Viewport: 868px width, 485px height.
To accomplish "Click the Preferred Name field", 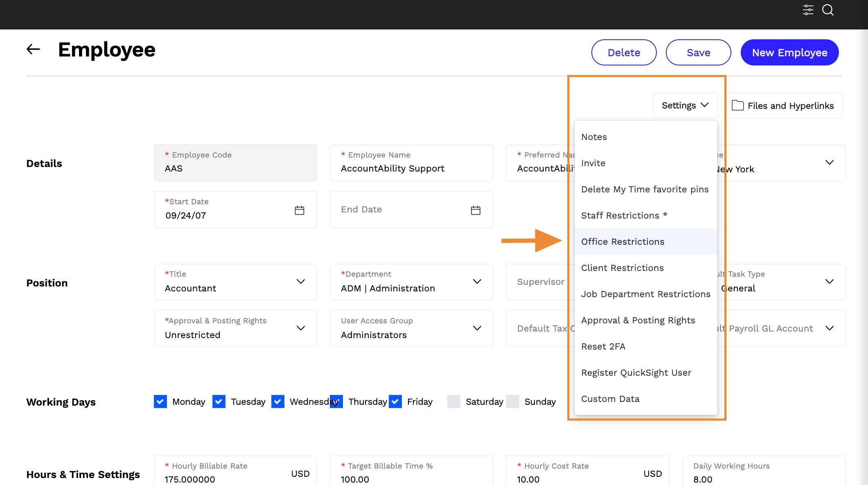I will click(x=540, y=163).
